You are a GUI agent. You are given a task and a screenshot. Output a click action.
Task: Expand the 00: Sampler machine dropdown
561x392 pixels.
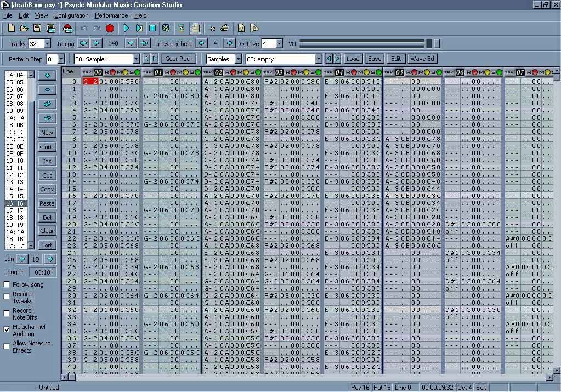tap(136, 59)
